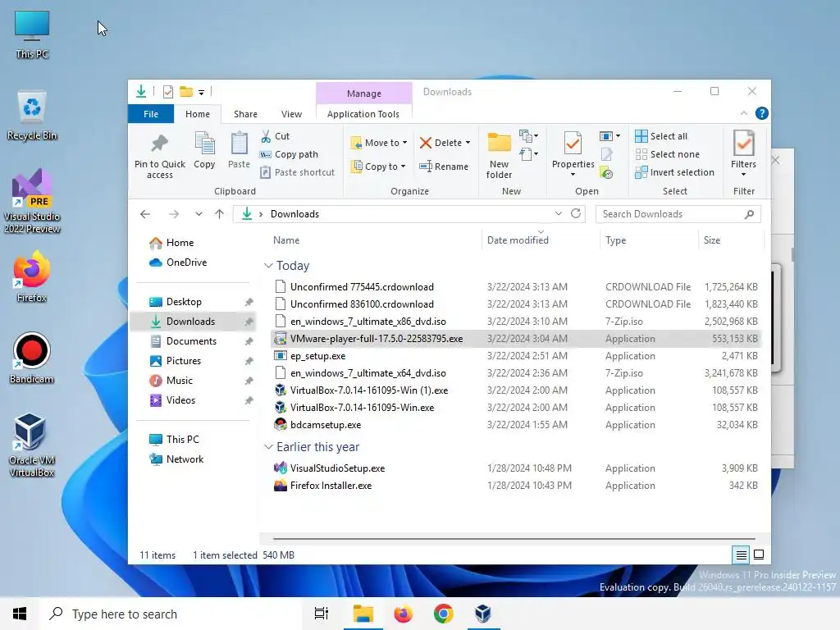Switch to the View ribbon tab

point(291,114)
